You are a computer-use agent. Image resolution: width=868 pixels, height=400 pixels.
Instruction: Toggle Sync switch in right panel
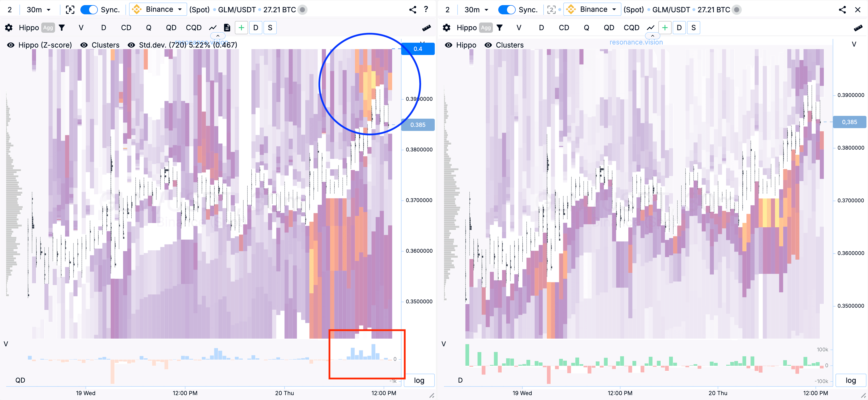click(x=507, y=9)
